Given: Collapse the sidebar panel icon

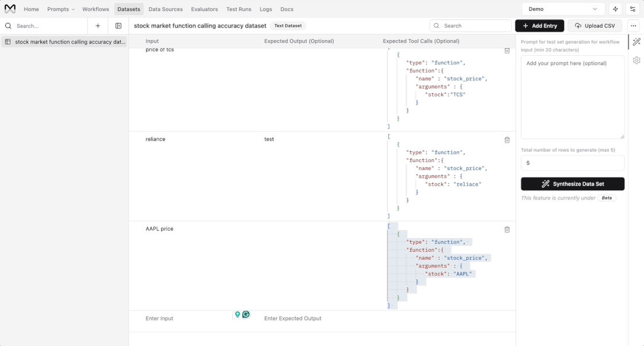Looking at the screenshot, I should point(118,26).
